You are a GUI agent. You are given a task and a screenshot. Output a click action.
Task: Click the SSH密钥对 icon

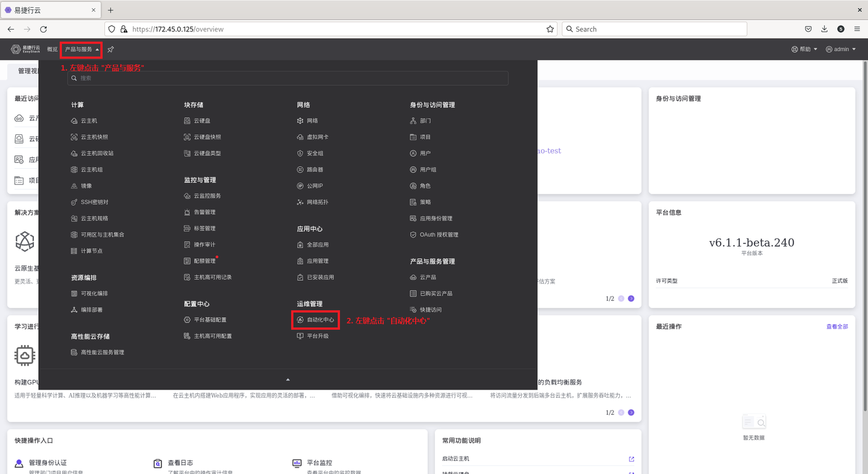pos(75,202)
